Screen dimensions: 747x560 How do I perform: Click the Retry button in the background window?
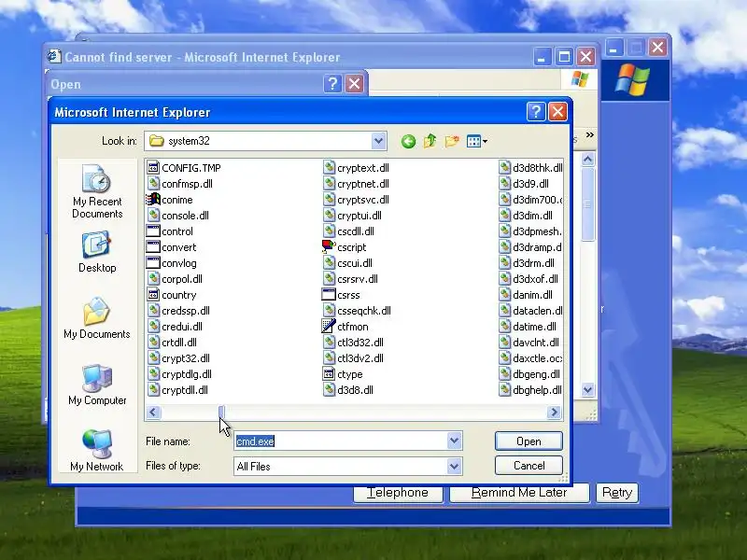[x=617, y=493]
